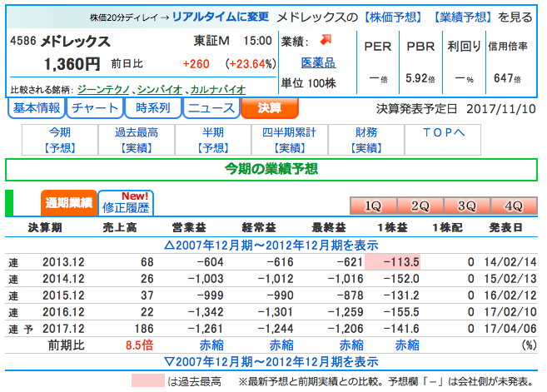Click the highlighted -113.5 1株益 cell
The width and height of the screenshot is (547, 392).
[392, 262]
